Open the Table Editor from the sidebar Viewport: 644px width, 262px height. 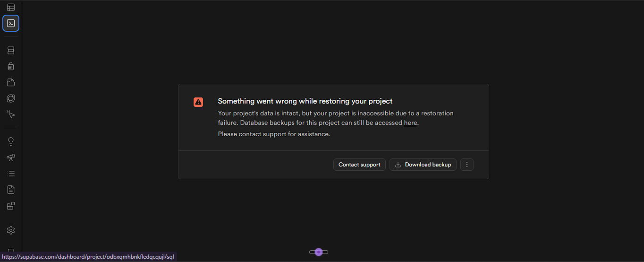point(11,7)
